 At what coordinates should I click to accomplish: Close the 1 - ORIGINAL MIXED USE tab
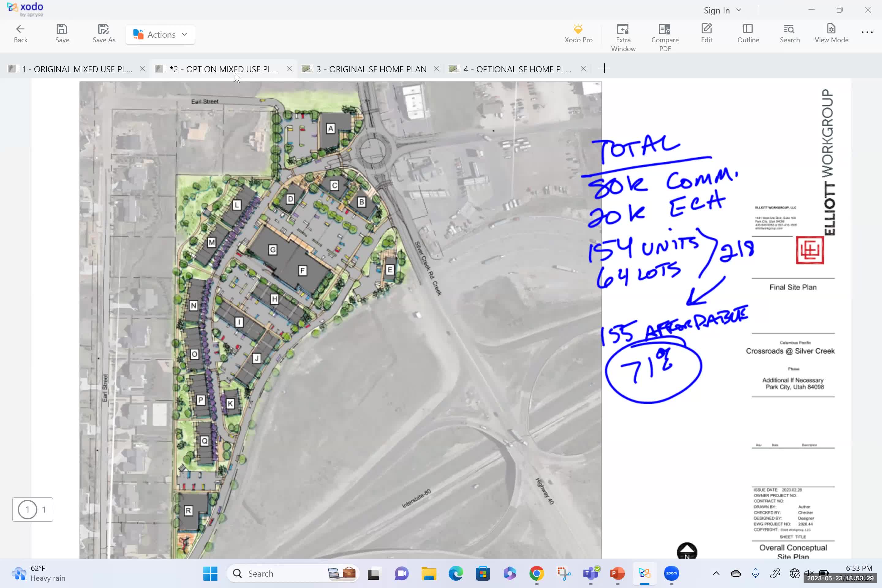142,69
